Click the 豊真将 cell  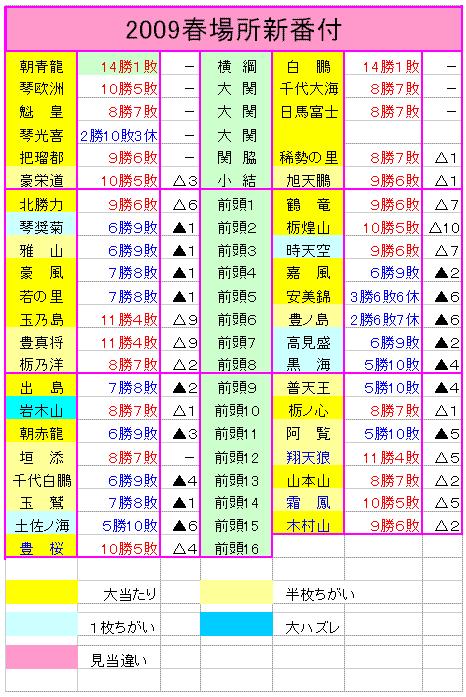(41, 340)
